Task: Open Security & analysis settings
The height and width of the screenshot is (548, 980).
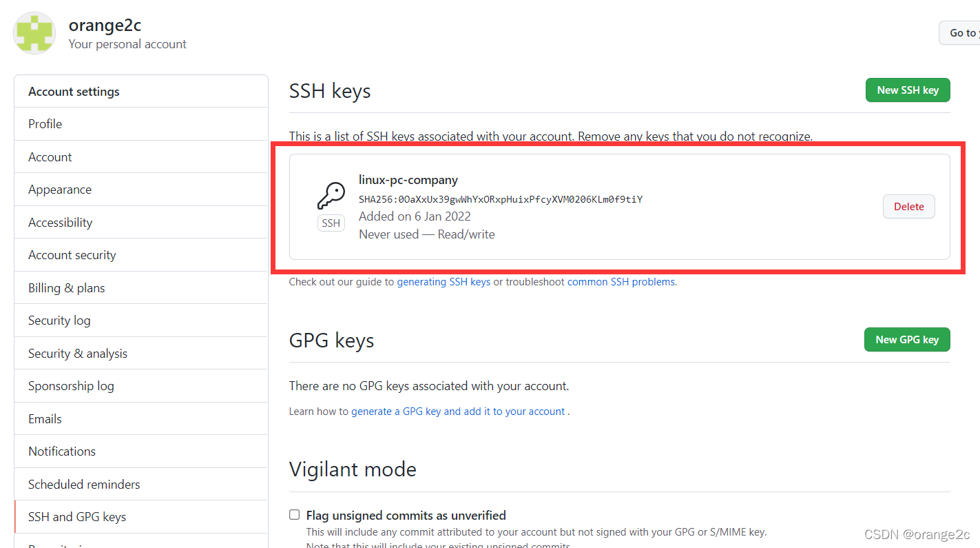Action: [141, 353]
